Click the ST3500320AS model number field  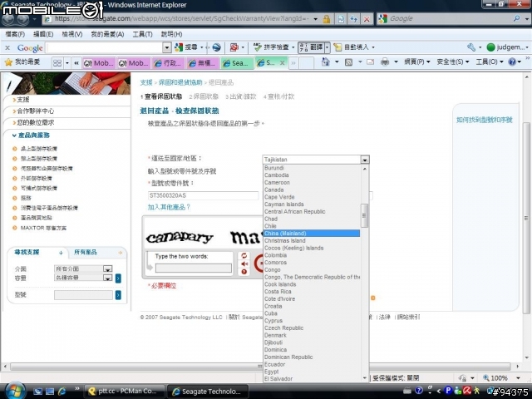(x=203, y=195)
